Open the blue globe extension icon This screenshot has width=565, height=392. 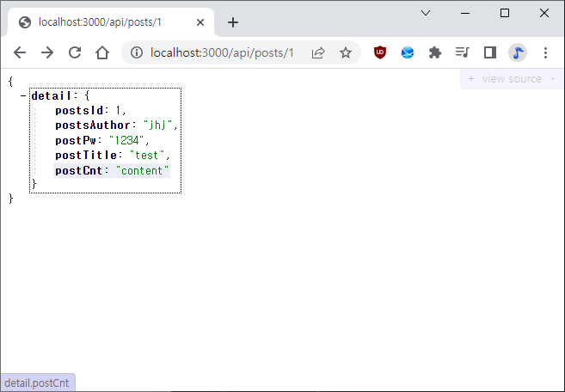[x=408, y=52]
